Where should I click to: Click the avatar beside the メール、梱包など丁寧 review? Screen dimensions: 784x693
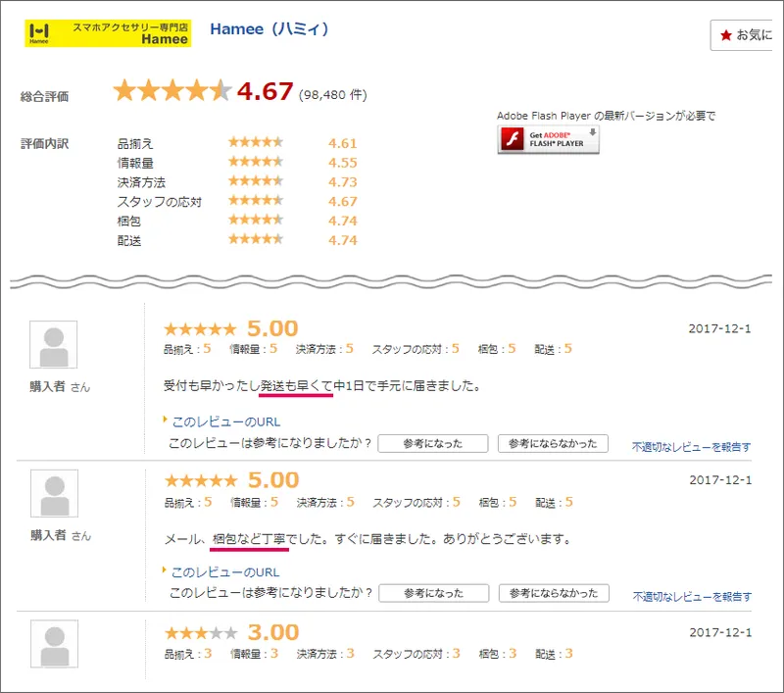[55, 493]
